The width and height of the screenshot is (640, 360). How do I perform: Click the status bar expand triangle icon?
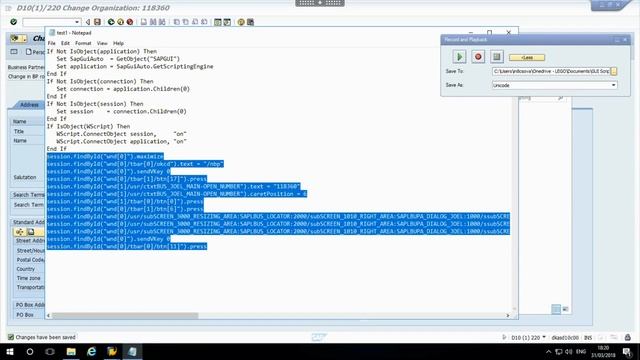(504, 337)
